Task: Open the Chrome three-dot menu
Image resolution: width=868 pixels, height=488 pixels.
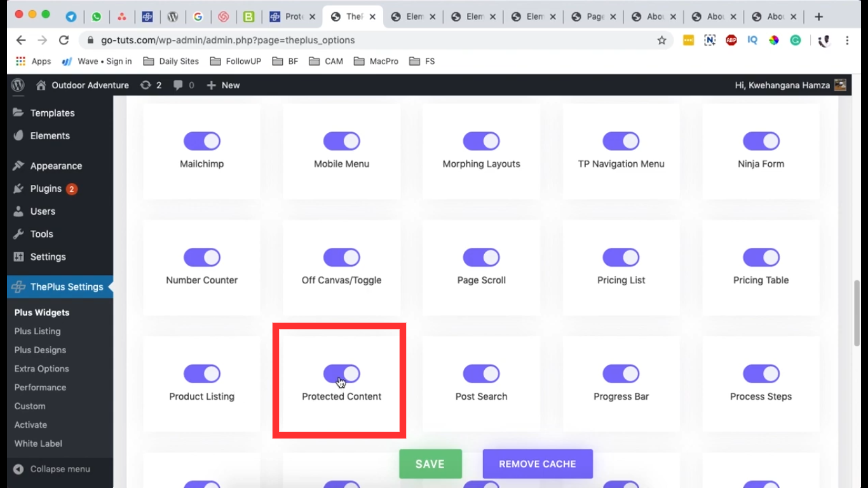Action: coord(847,40)
